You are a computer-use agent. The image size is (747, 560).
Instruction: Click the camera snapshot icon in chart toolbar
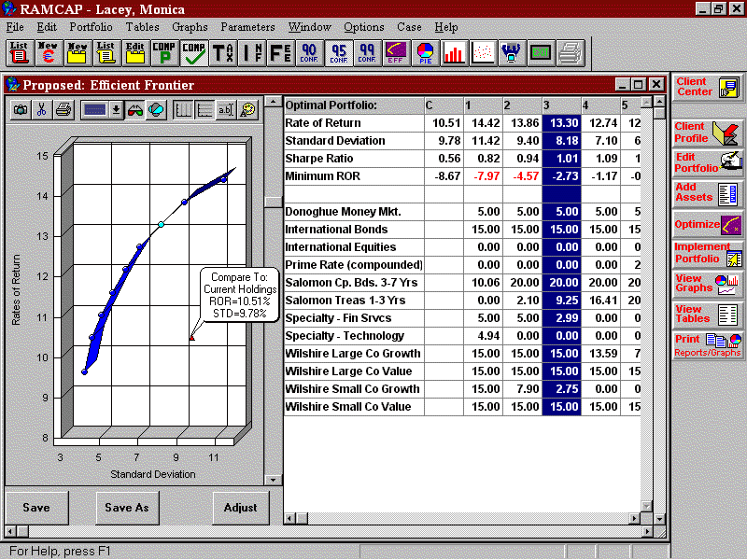(20, 110)
